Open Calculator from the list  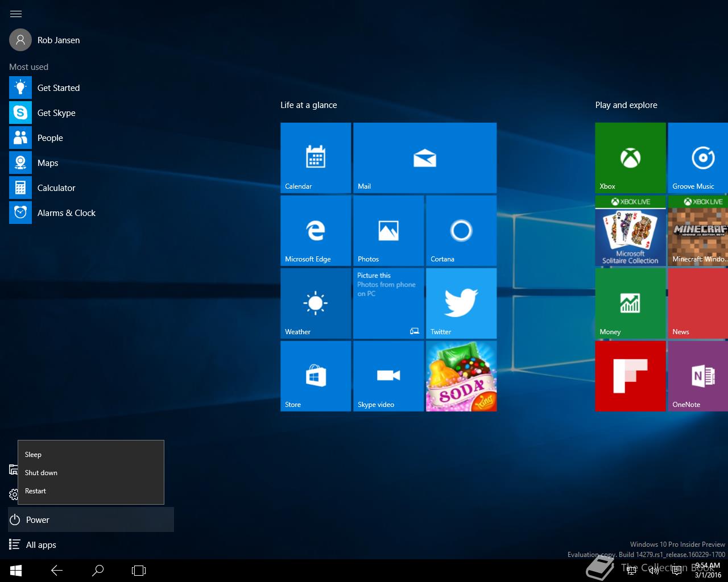coord(43,188)
